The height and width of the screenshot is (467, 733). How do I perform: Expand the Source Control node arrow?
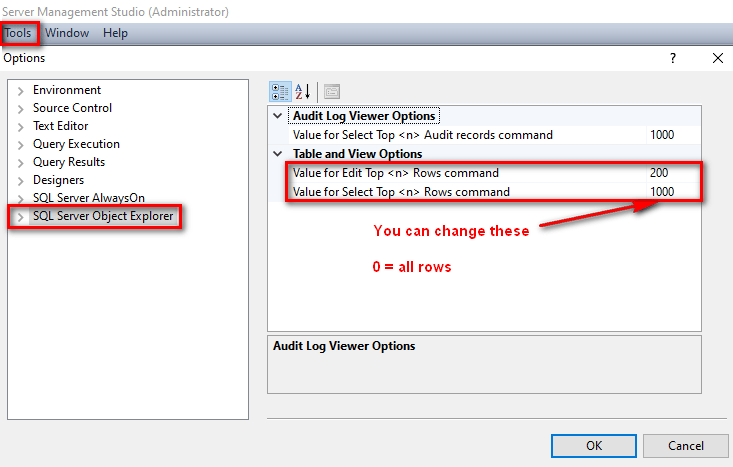tap(20, 109)
